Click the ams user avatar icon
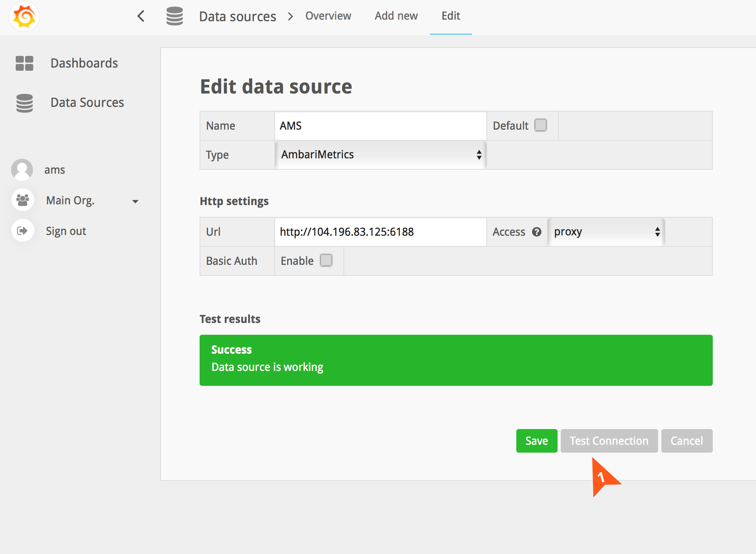 [22, 170]
